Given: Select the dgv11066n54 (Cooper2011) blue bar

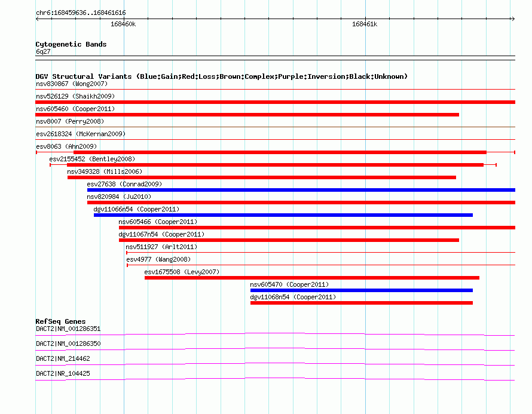Looking at the screenshot, I should (283, 215).
